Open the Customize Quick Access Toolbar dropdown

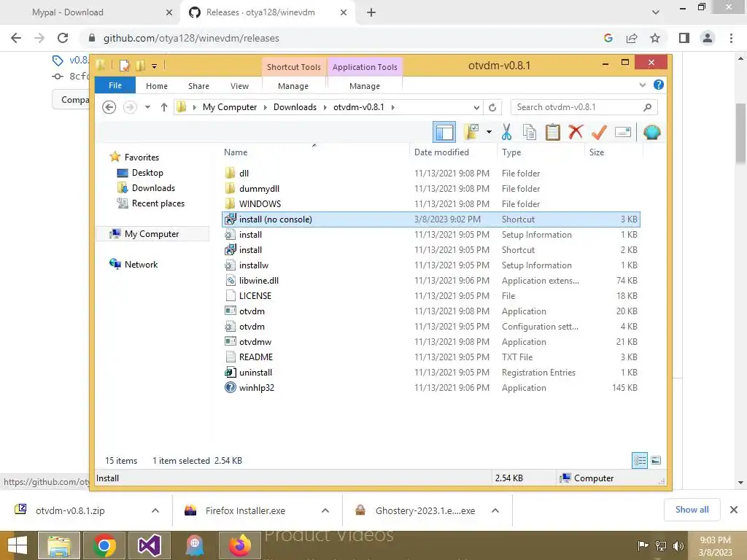pyautogui.click(x=155, y=66)
